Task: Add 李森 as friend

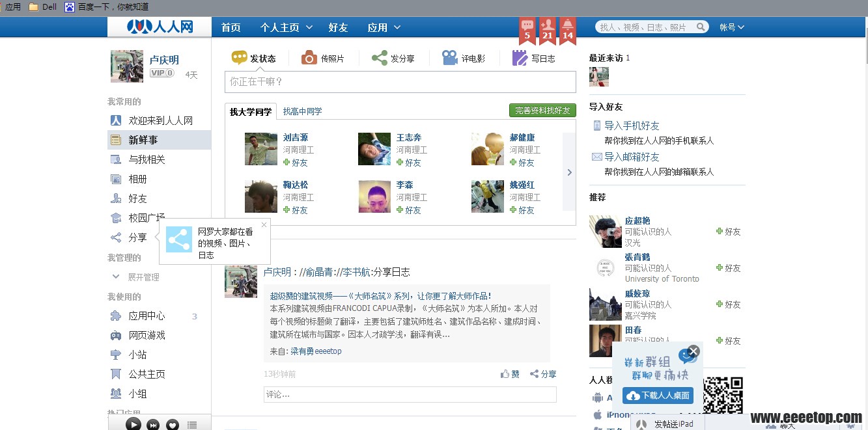Action: (409, 210)
